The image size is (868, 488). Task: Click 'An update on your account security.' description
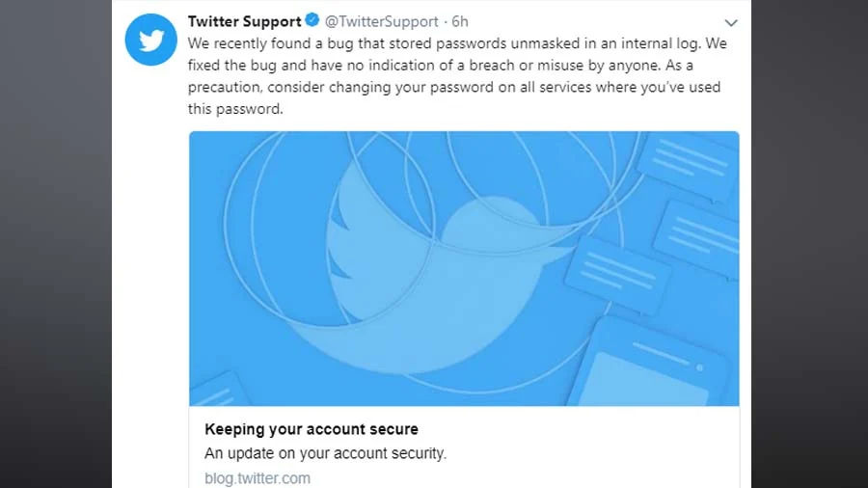pos(325,453)
